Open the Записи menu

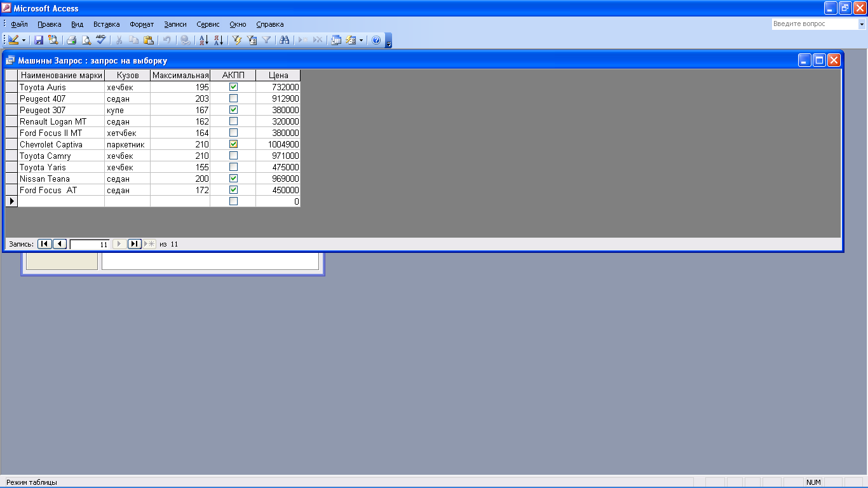tap(175, 24)
